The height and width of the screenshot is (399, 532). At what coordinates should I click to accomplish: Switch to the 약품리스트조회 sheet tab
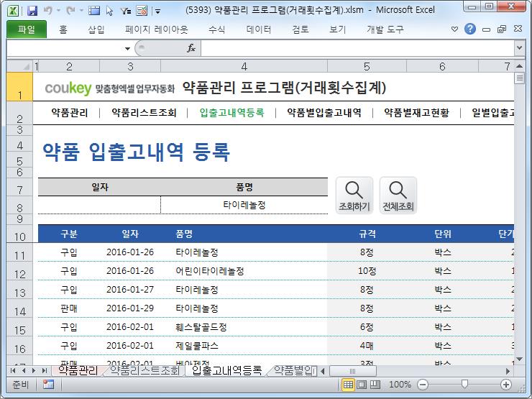(145, 370)
